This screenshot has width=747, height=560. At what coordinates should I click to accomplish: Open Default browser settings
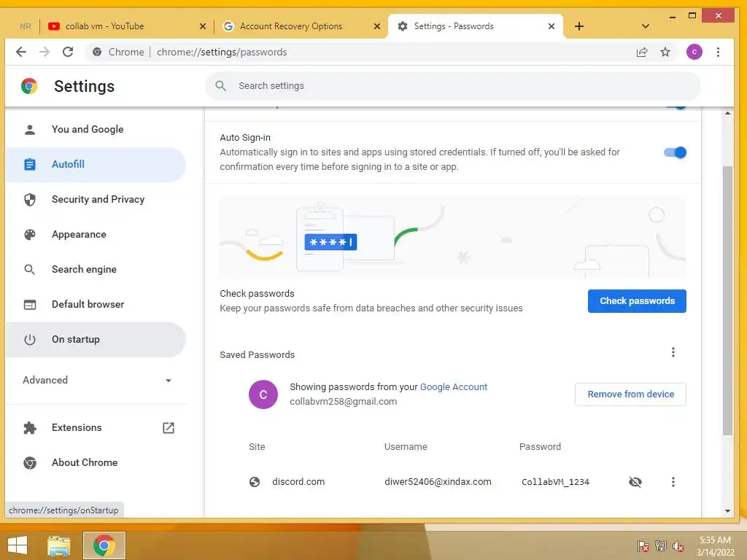pos(96,304)
